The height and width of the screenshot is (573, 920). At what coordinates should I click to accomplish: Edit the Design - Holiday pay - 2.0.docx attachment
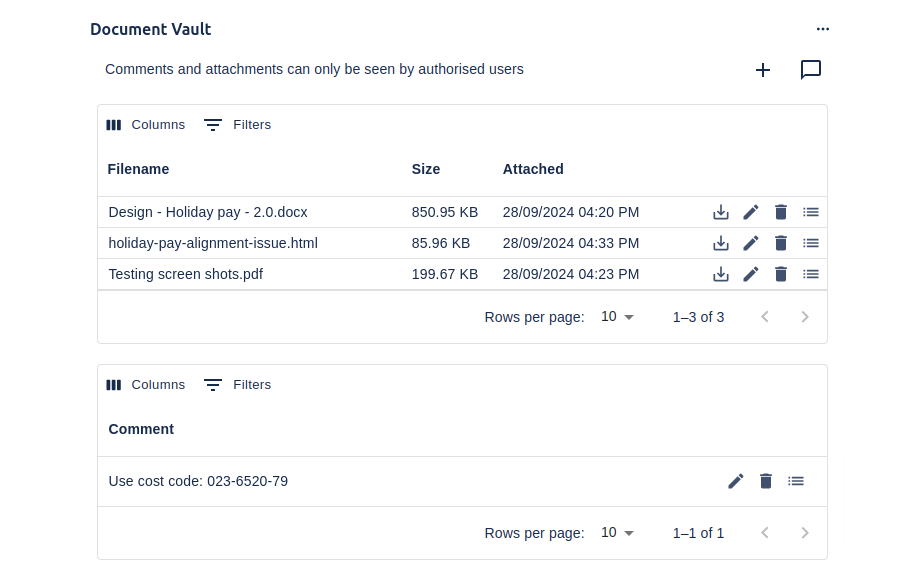click(x=750, y=212)
